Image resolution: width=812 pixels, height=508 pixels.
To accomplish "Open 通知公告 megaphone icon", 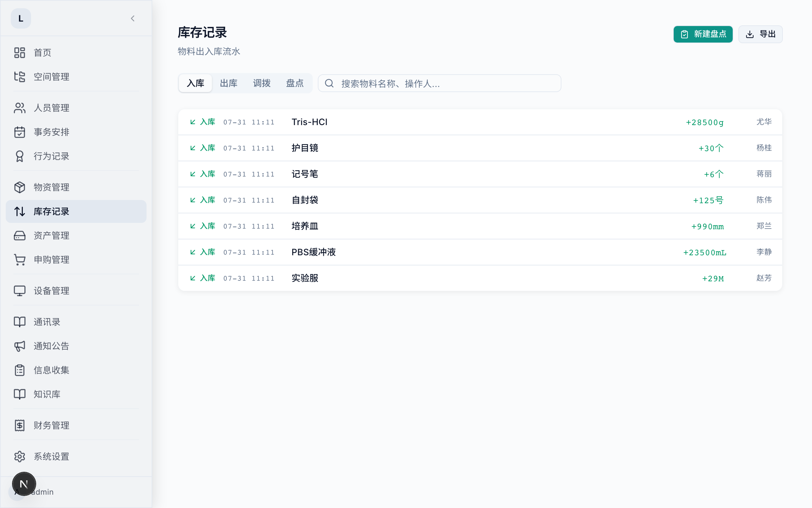I will point(19,346).
